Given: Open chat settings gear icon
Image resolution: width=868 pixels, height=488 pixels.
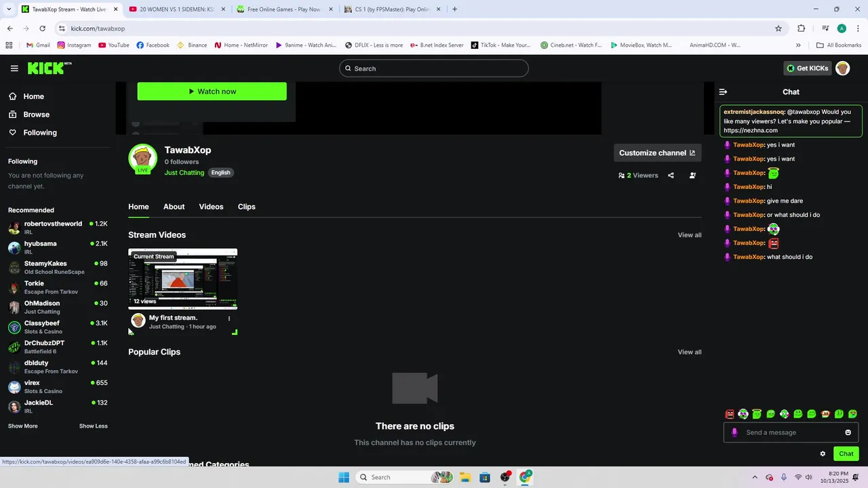Looking at the screenshot, I should (x=823, y=454).
